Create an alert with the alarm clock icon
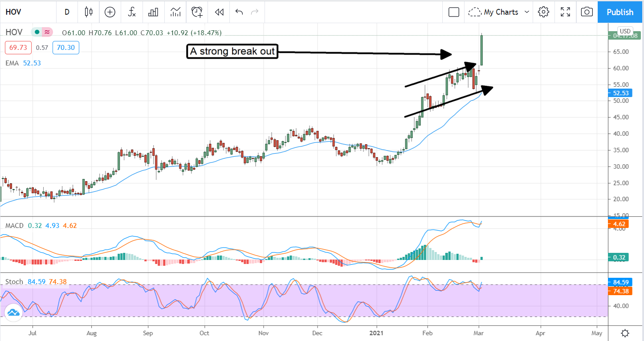 (197, 12)
